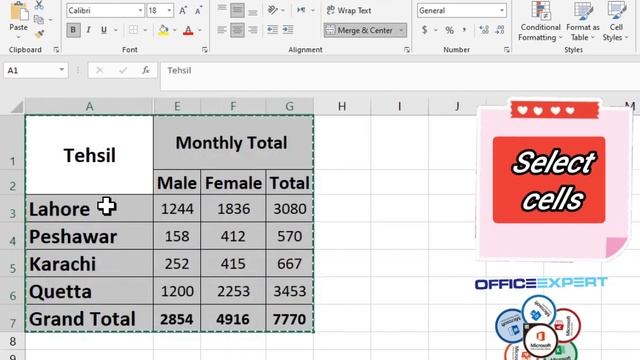Image resolution: width=640 pixels, height=360 pixels.
Task: Click Increase Decimal icon
Action: pos(484,30)
